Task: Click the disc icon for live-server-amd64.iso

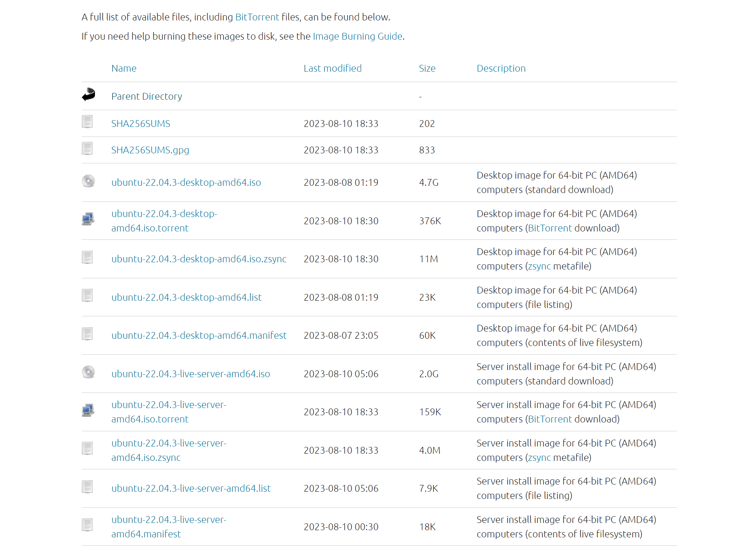Action: pyautogui.click(x=88, y=372)
